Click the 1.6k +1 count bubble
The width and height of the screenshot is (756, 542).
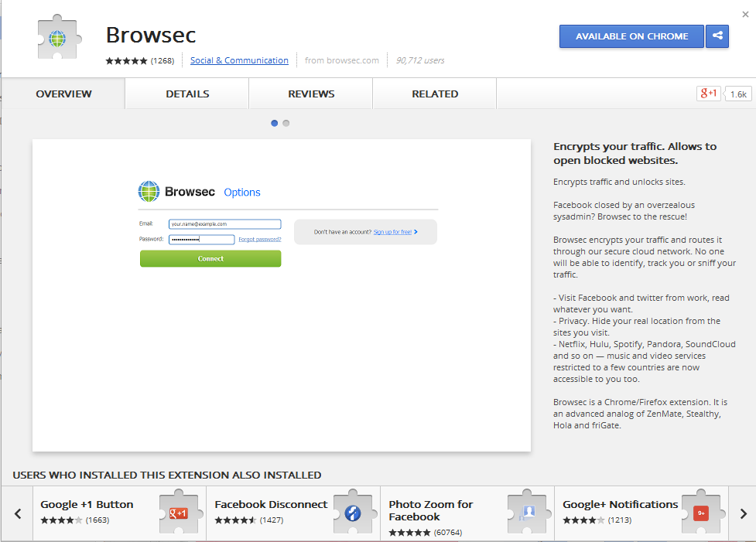(737, 94)
